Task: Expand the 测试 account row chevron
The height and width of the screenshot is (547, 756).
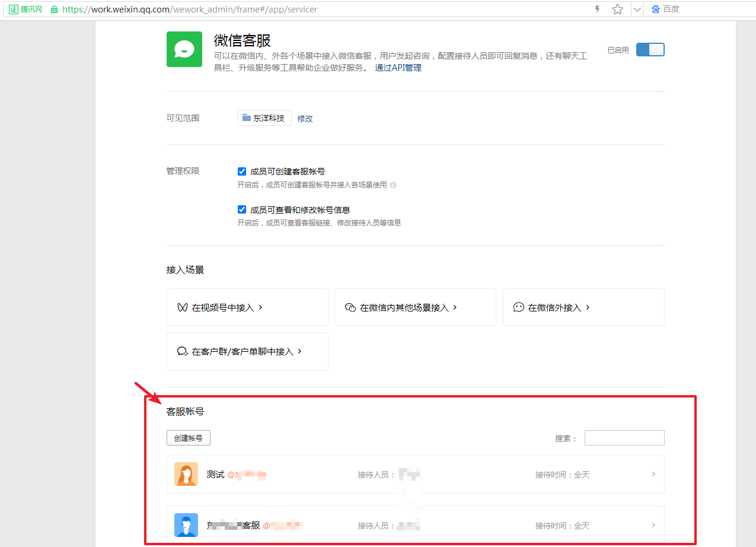Action: [653, 474]
